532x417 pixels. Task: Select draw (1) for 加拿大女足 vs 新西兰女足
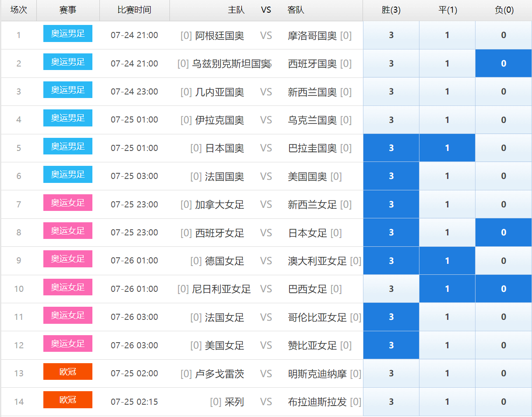tap(447, 204)
